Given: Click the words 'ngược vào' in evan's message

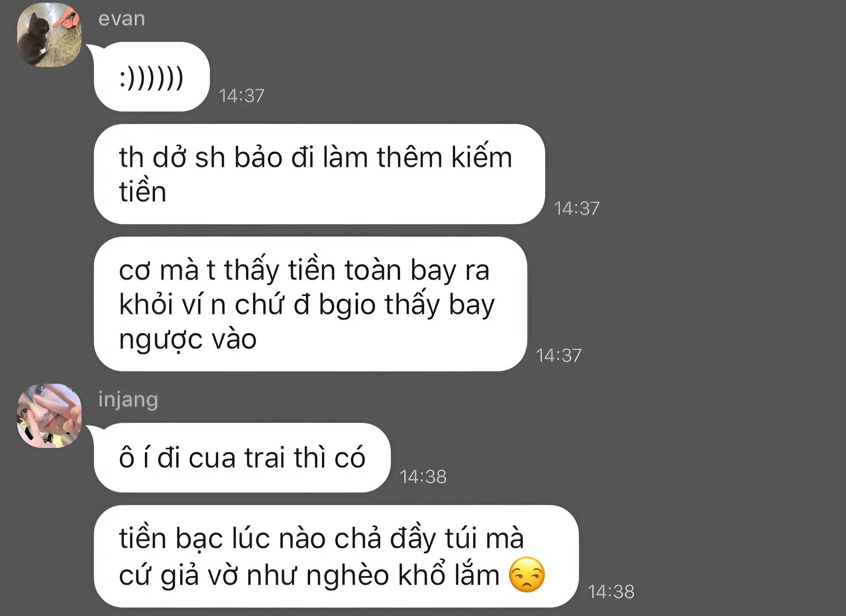Looking at the screenshot, I should point(188,340).
